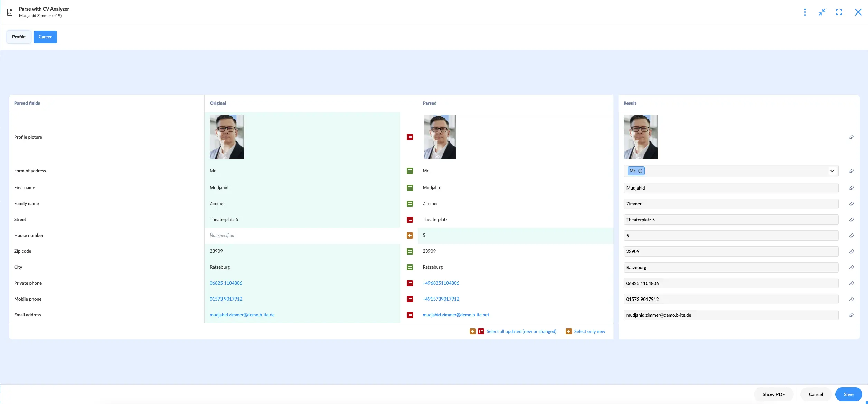This screenshot has height=404, width=868.
Task: Toggle the changed marker for Email address
Action: 409,315
